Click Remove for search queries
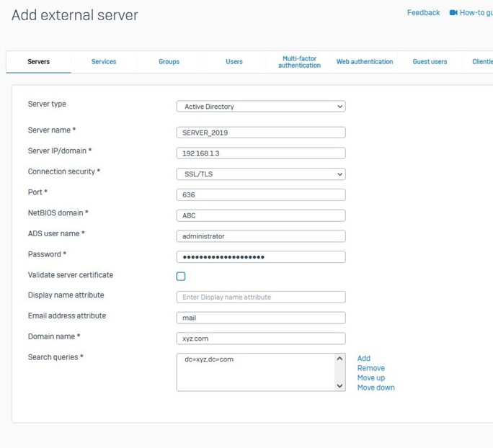Viewport: 493px width, 448px height. pos(370,368)
